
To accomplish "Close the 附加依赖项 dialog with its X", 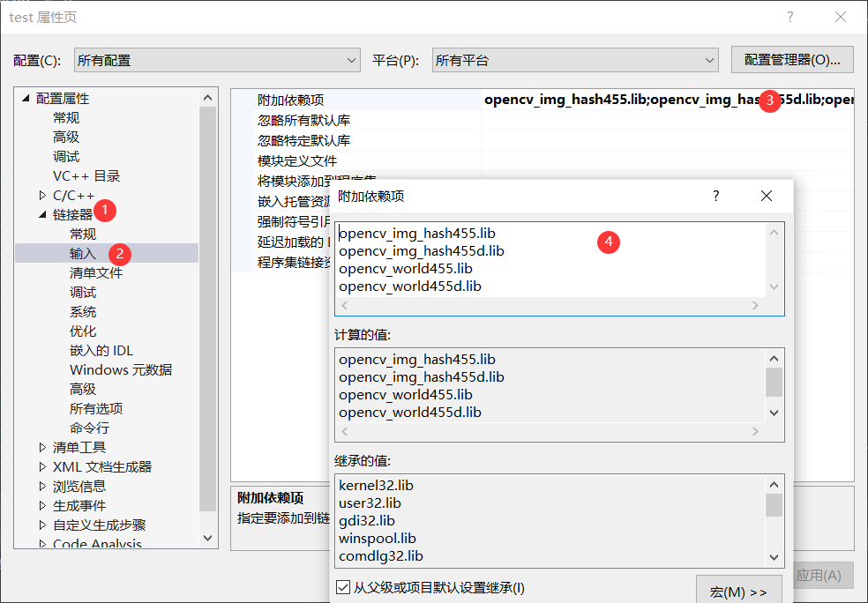I will pyautogui.click(x=766, y=196).
